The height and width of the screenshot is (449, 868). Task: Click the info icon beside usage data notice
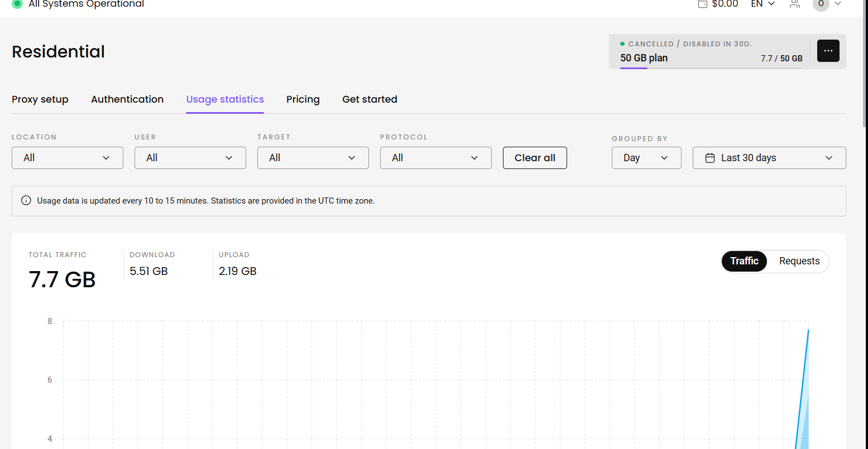click(x=26, y=201)
